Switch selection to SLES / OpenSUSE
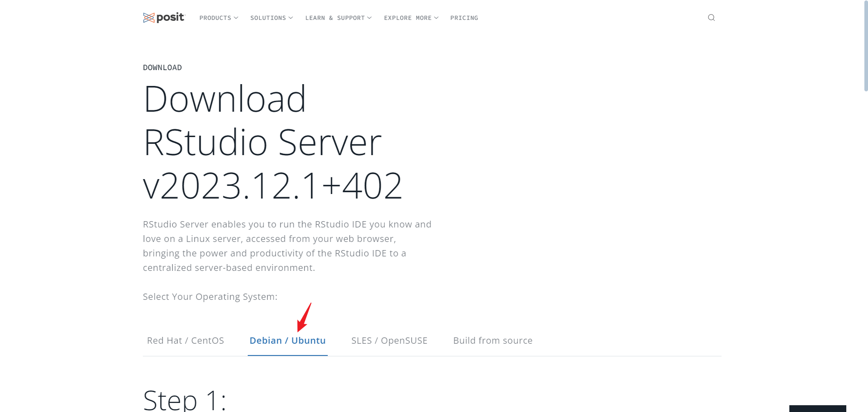 389,341
